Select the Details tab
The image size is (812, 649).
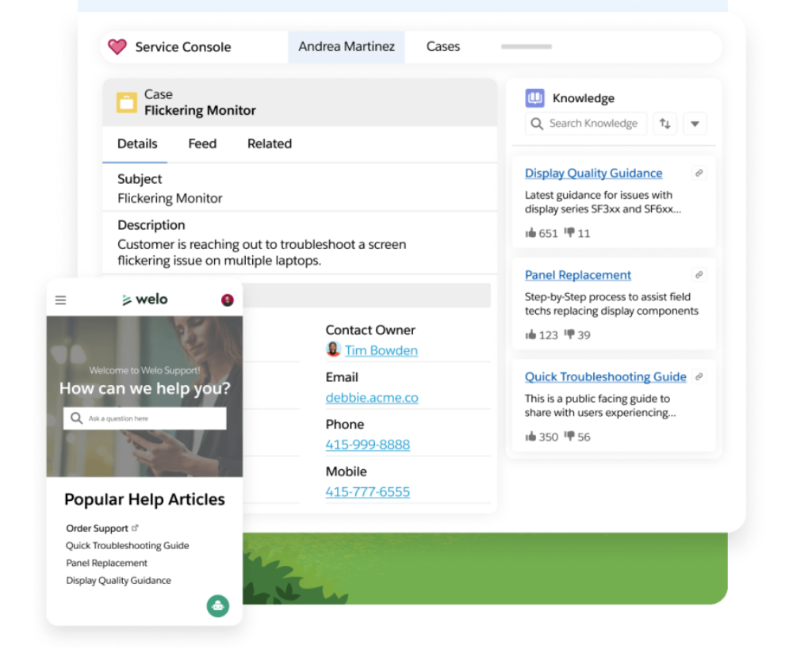point(137,144)
